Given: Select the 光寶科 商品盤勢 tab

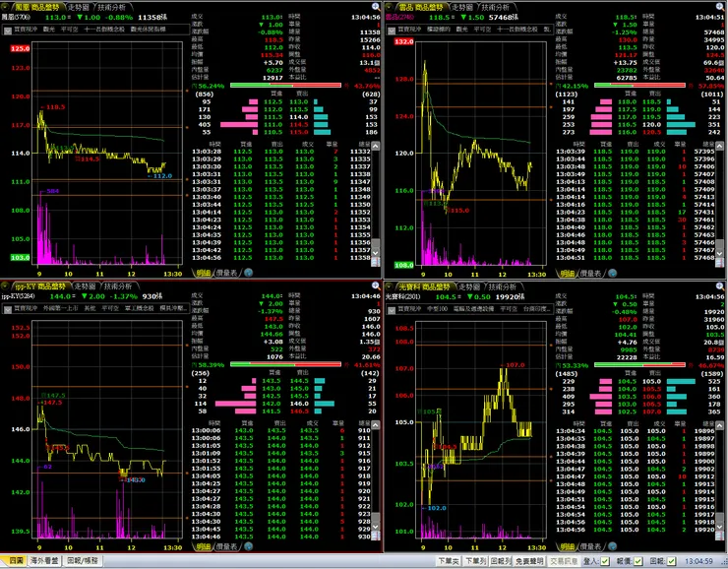Looking at the screenshot, I should [424, 286].
